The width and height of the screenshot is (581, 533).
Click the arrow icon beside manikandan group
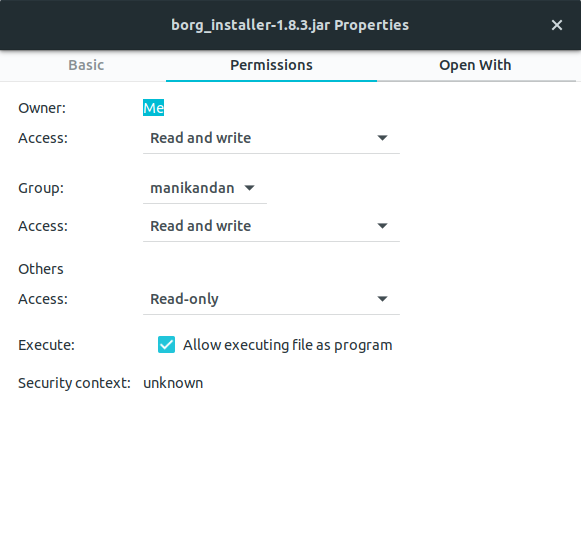pyautogui.click(x=249, y=188)
